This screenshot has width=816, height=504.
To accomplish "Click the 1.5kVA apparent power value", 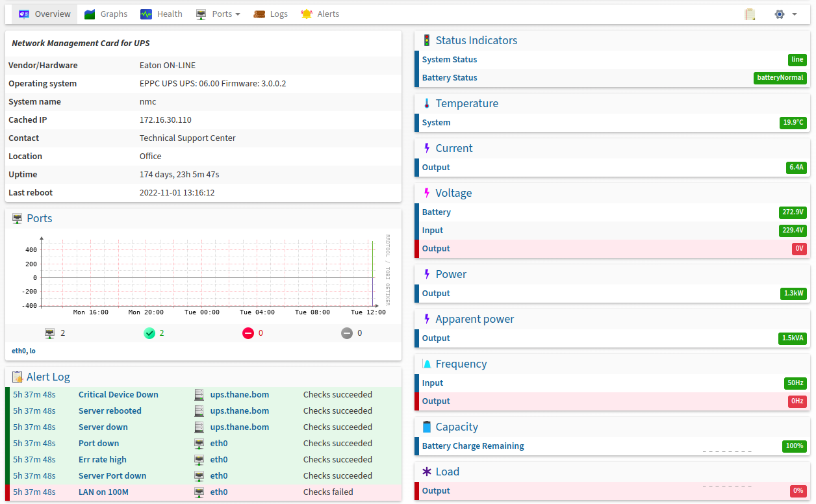I will pos(793,338).
